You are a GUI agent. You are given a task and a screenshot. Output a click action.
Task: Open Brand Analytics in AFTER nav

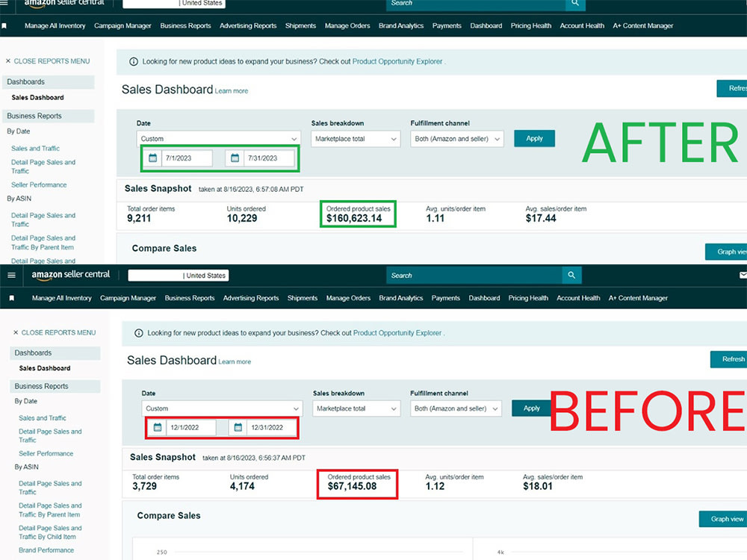401,25
